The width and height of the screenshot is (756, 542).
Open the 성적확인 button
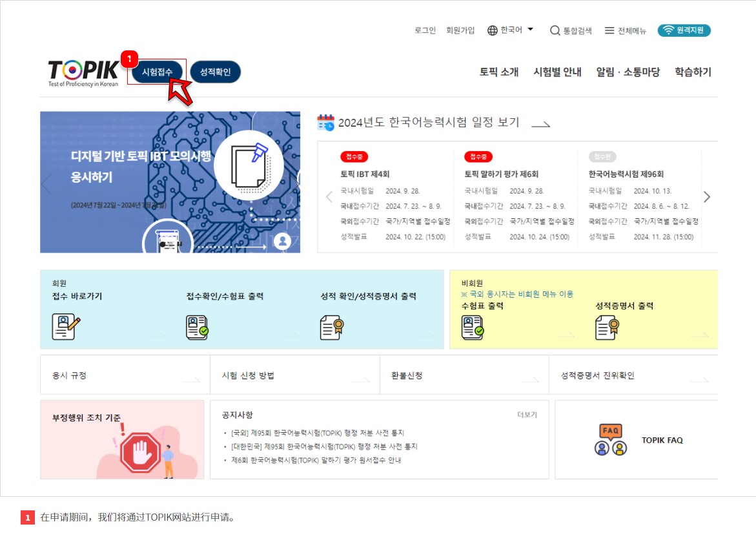[x=215, y=72]
